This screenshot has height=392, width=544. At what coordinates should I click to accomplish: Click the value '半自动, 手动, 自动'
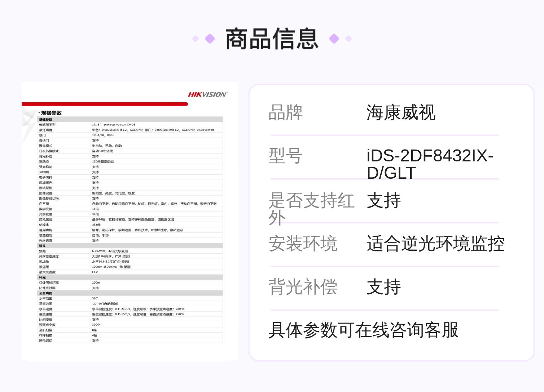pyautogui.click(x=107, y=146)
